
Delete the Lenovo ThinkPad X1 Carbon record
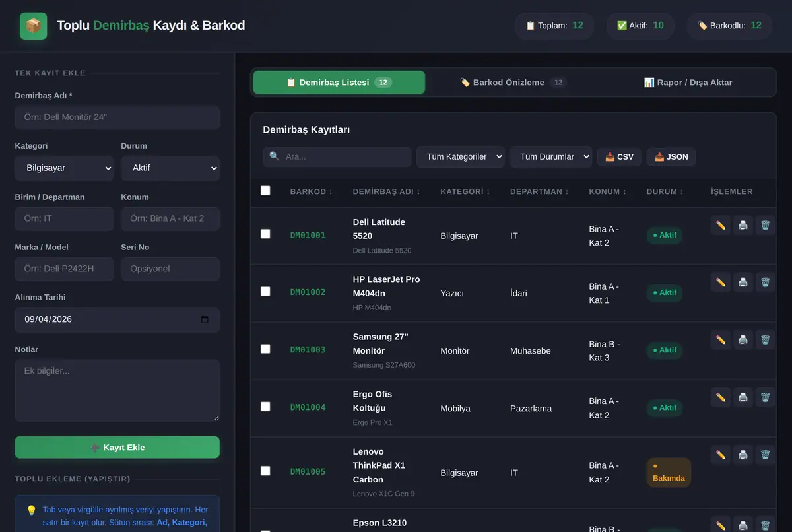click(x=765, y=455)
